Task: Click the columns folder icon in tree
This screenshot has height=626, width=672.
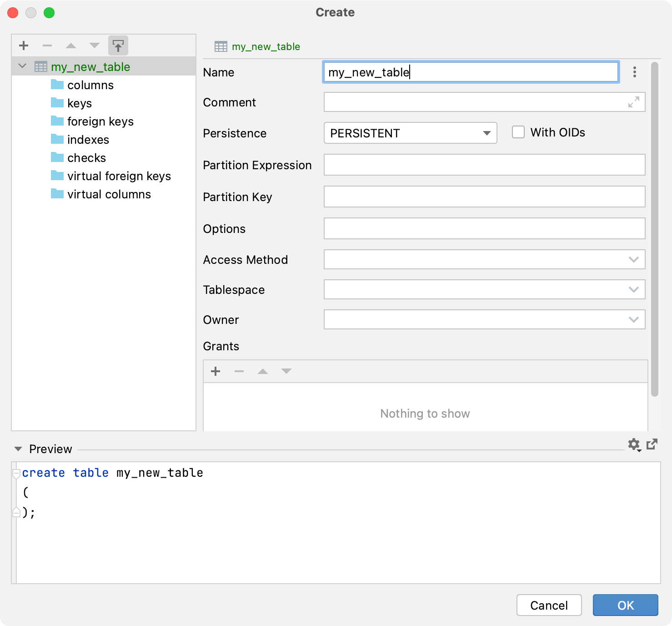Action: (x=57, y=85)
